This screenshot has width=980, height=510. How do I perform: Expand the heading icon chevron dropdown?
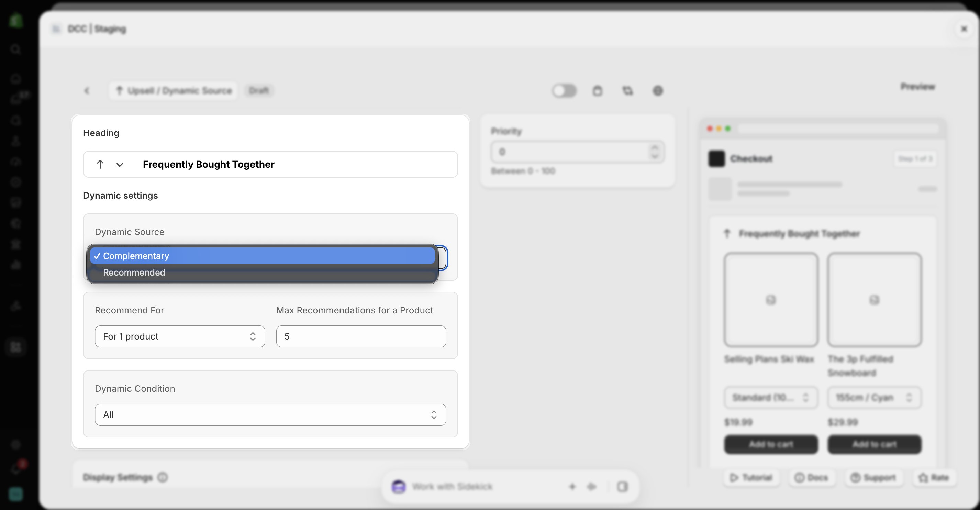[120, 165]
